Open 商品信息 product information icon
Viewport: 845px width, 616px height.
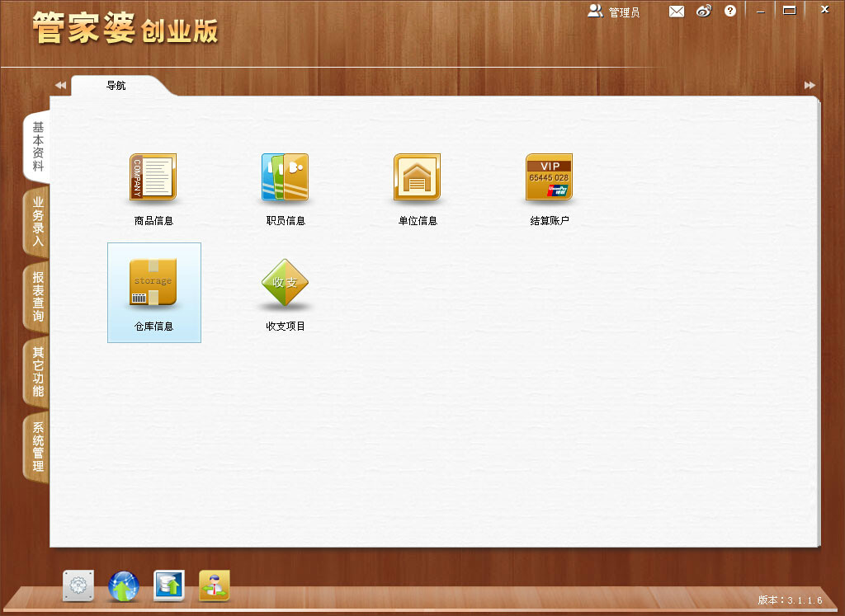pyautogui.click(x=153, y=178)
